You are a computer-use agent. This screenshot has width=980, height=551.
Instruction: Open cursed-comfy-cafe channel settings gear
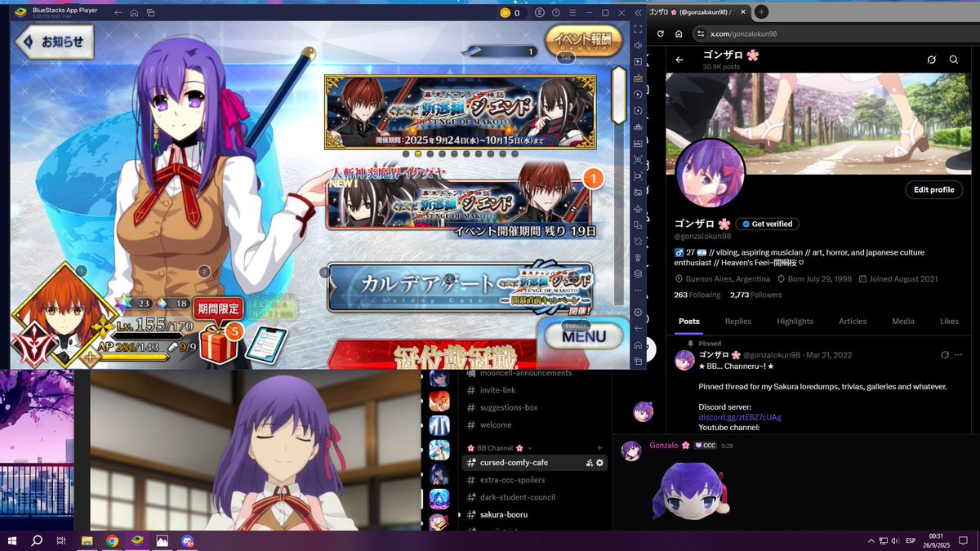pyautogui.click(x=600, y=463)
